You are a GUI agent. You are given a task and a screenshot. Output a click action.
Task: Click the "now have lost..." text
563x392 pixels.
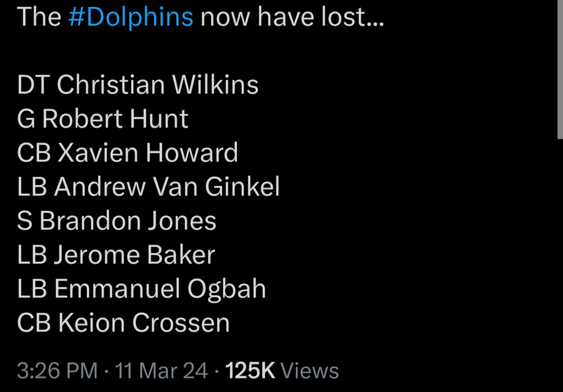[x=292, y=17]
